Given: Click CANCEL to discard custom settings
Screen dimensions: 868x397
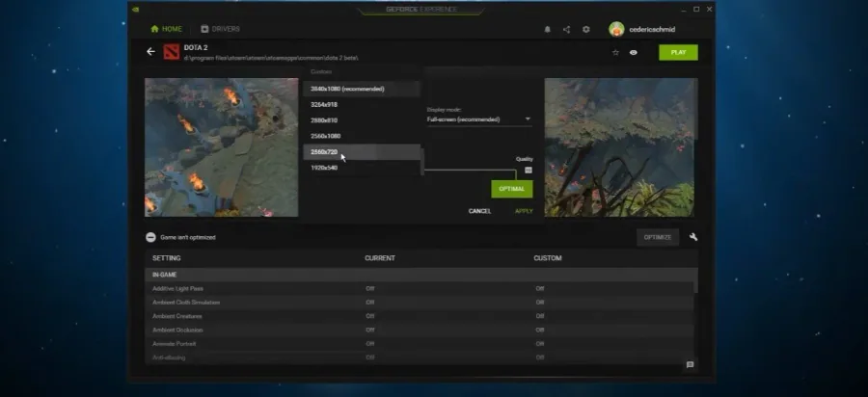Looking at the screenshot, I should click(479, 211).
